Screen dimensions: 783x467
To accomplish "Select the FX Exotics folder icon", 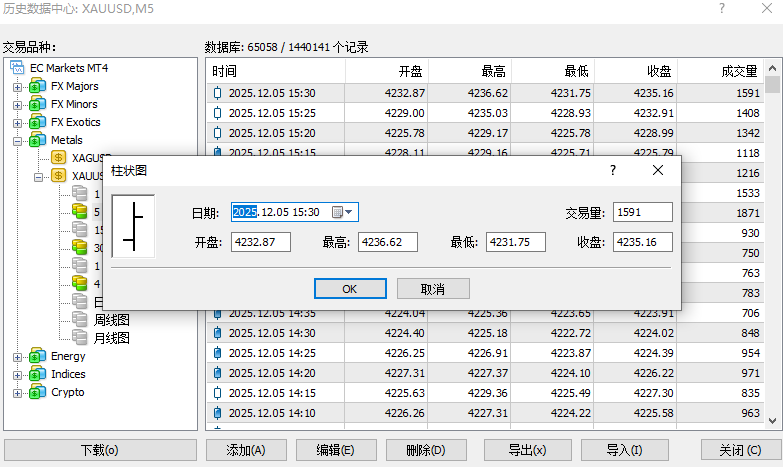I will tap(38, 122).
